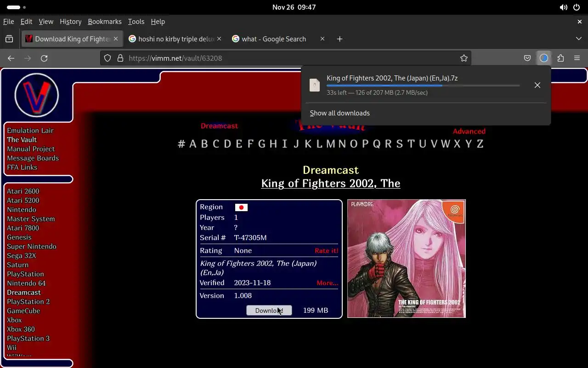Open FFA Links in the sidebar

click(x=22, y=167)
